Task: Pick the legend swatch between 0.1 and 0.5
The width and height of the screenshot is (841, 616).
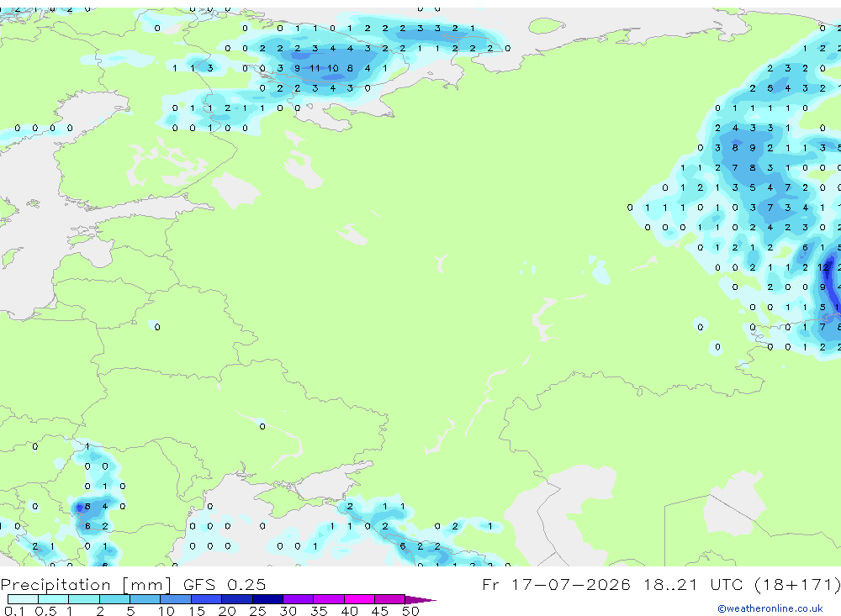Action: pos(23,599)
